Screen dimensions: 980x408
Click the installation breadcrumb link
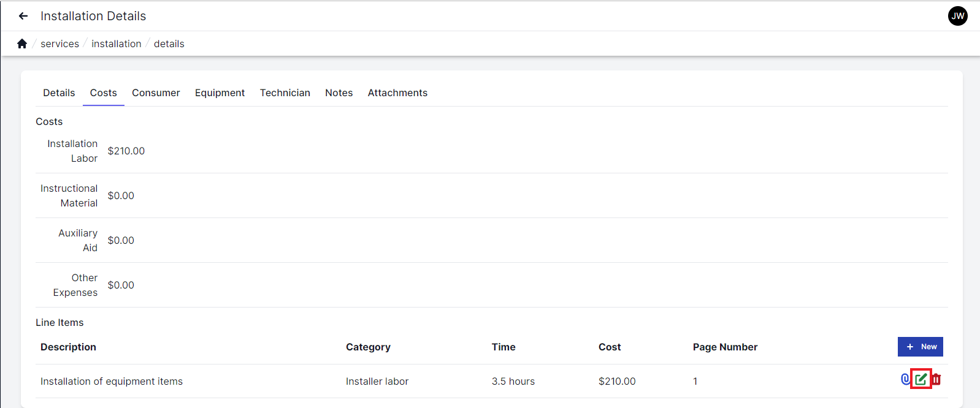(x=116, y=43)
